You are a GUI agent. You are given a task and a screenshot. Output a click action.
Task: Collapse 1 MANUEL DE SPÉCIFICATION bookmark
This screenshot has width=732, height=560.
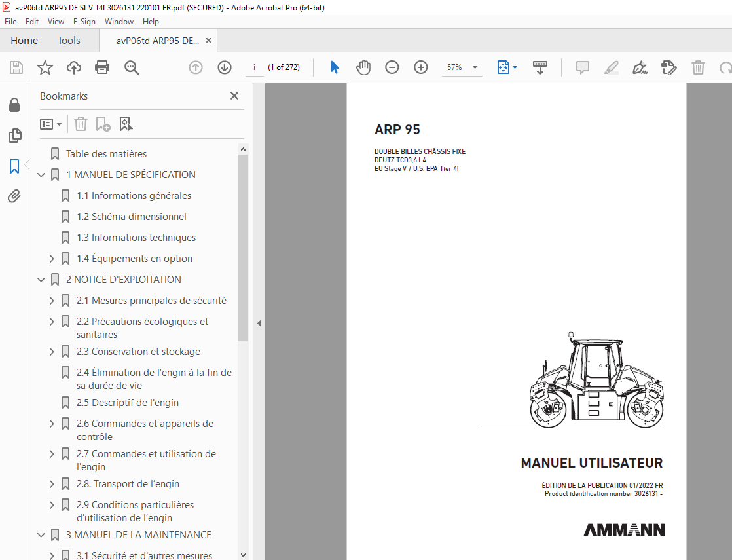tap(41, 175)
